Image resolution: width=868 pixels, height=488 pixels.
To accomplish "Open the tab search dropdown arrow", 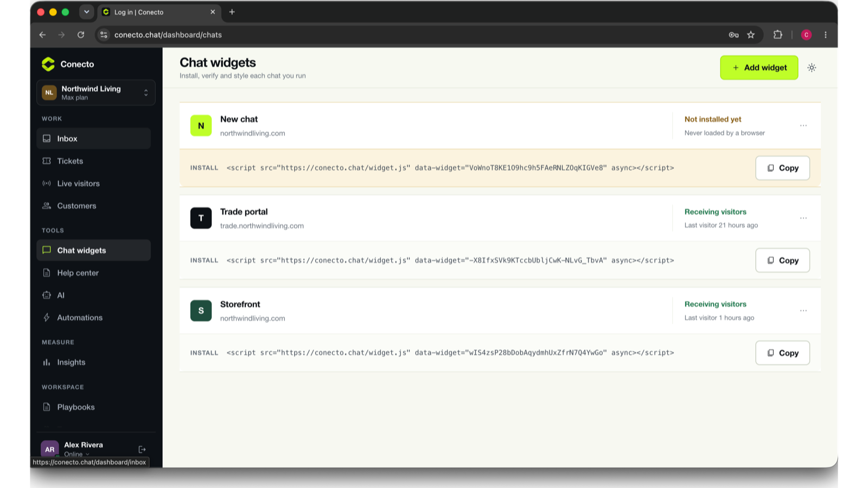I will 86,12.
